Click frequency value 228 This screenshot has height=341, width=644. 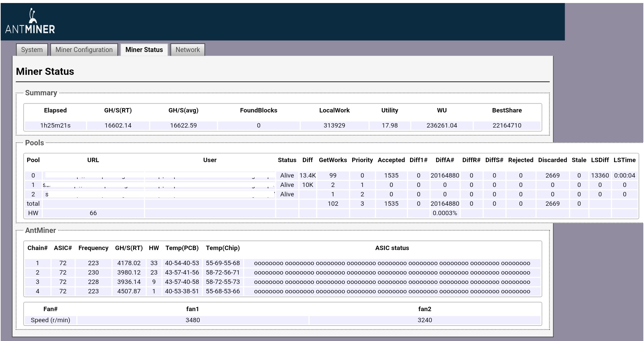(93, 282)
